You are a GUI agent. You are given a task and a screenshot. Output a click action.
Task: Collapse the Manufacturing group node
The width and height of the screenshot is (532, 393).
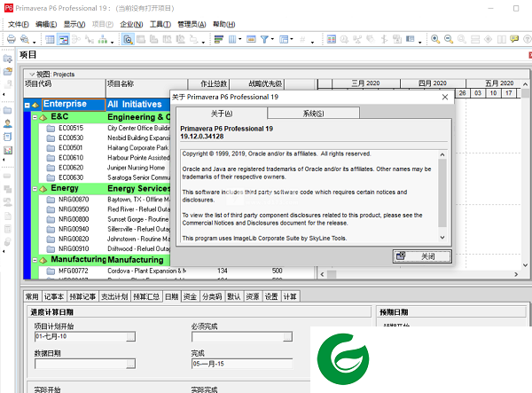pos(35,260)
